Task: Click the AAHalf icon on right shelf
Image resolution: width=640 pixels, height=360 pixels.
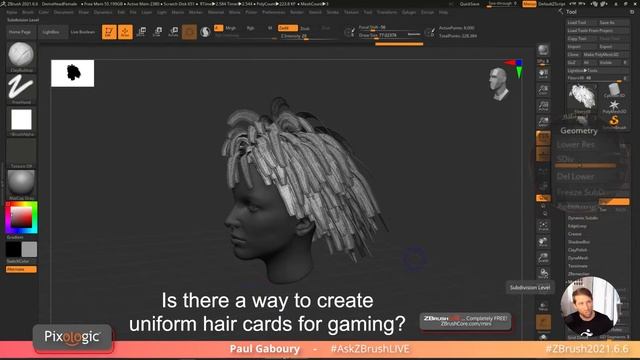Action: (x=543, y=122)
